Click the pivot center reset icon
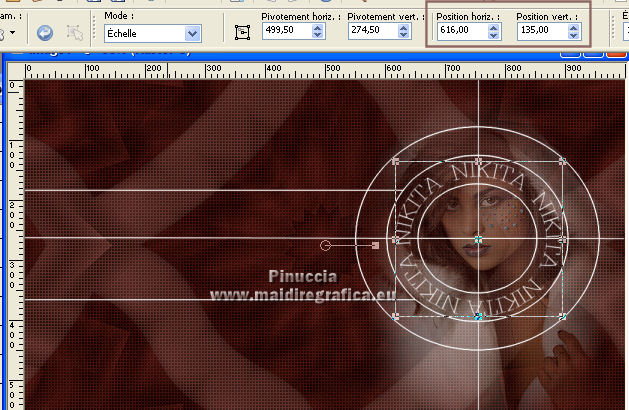 242,32
